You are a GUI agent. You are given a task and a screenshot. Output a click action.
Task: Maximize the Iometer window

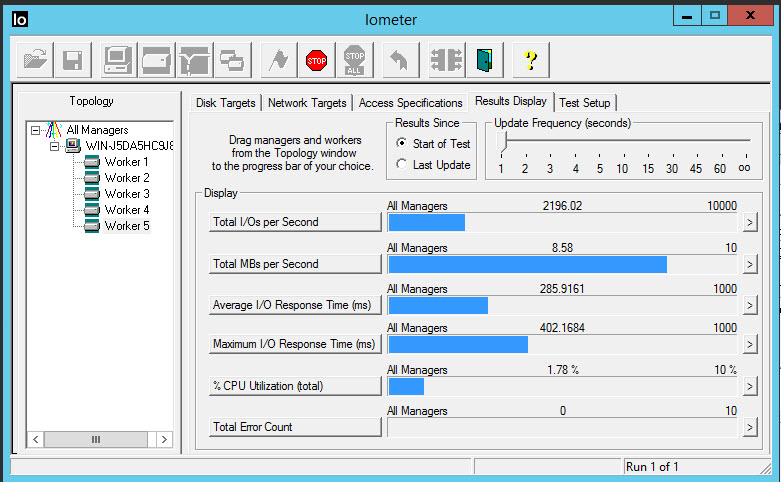pyautogui.click(x=714, y=15)
